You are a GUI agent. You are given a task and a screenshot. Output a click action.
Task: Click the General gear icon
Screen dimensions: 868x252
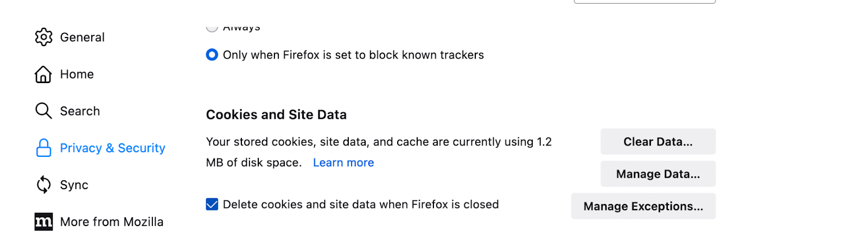[x=43, y=37]
